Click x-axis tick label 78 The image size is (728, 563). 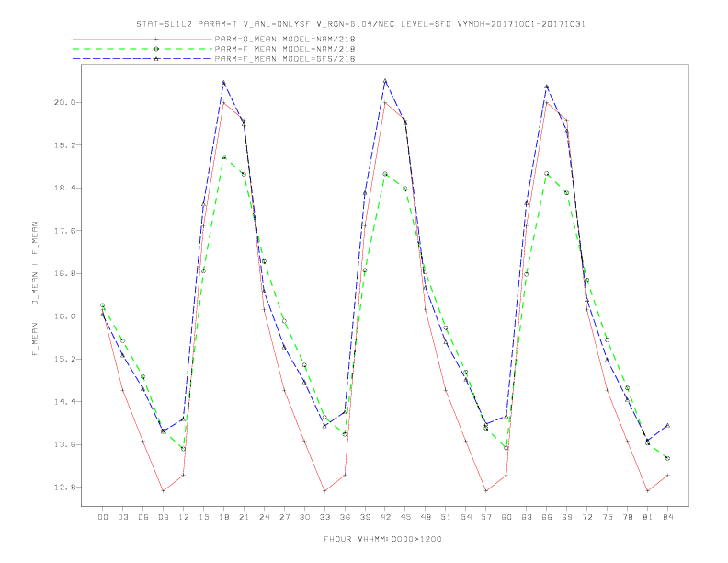click(627, 517)
